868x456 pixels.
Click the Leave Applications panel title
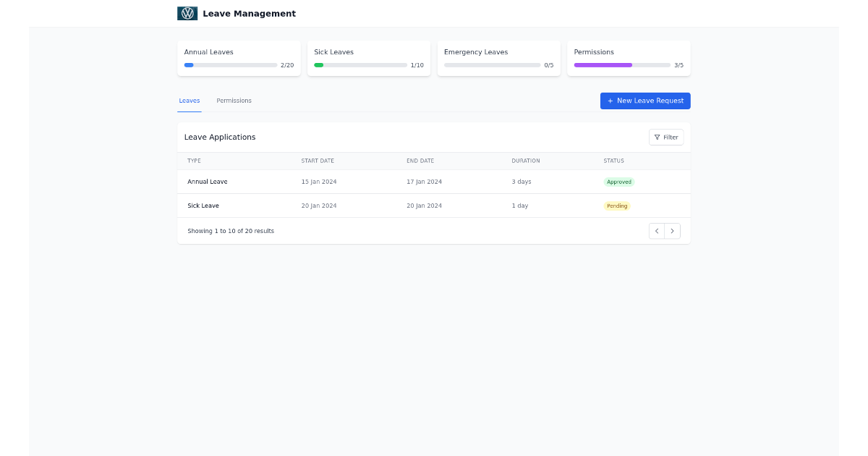(x=221, y=137)
